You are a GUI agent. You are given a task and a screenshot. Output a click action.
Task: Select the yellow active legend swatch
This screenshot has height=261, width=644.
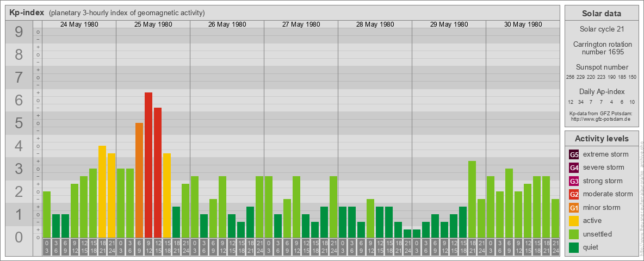click(x=574, y=221)
